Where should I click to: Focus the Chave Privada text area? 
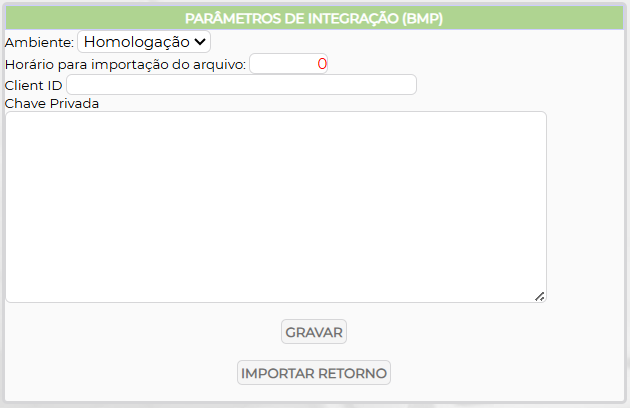tap(275, 206)
